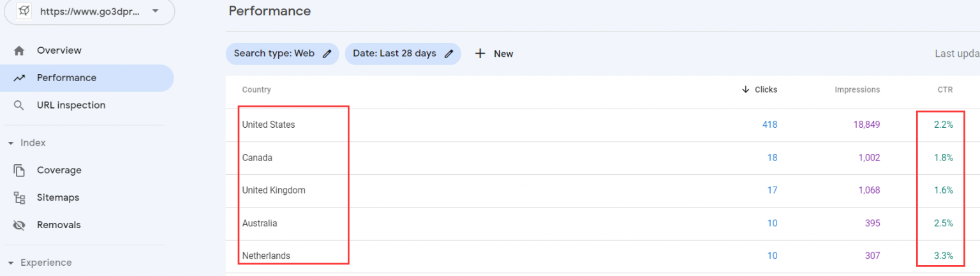Click pencil icon on Search type filter
980x276 pixels.
[327, 54]
